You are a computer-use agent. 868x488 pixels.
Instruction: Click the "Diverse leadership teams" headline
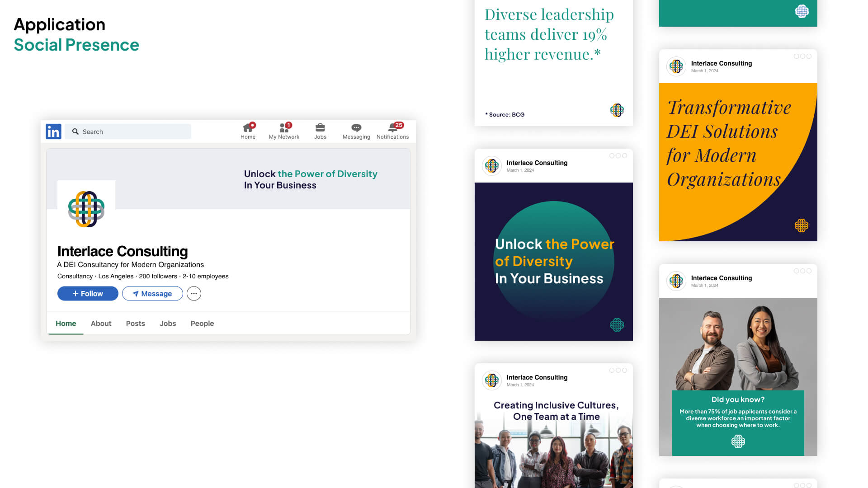549,34
